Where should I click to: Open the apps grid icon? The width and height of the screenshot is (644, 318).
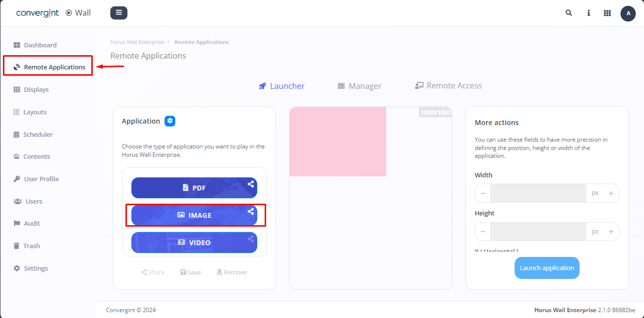pos(607,13)
